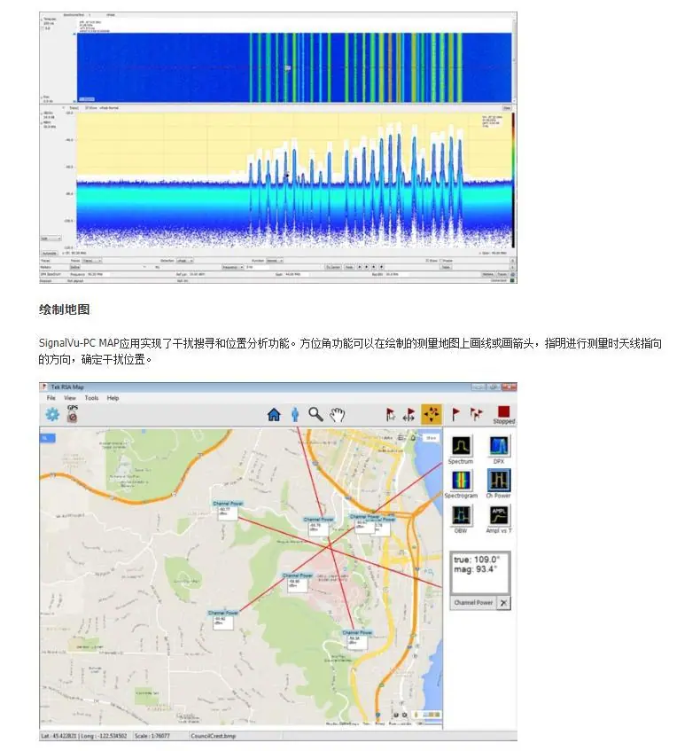
Task: Toggle the Show checkbox above DPX graph
Action: (x=87, y=108)
